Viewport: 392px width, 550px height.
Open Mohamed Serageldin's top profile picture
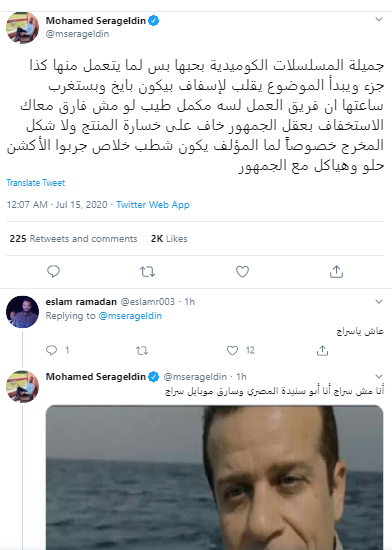22,28
